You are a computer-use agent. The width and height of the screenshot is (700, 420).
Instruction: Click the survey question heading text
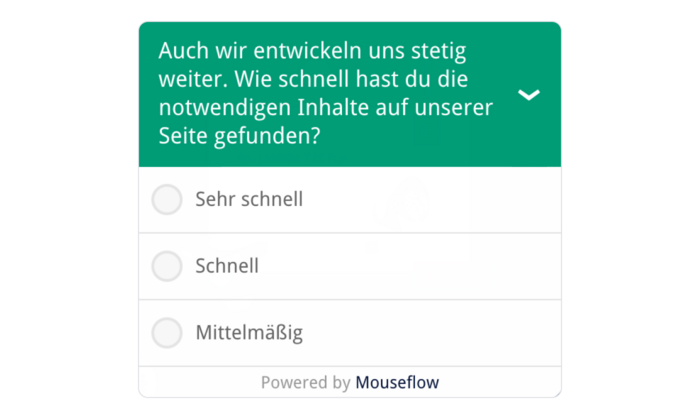(x=325, y=93)
